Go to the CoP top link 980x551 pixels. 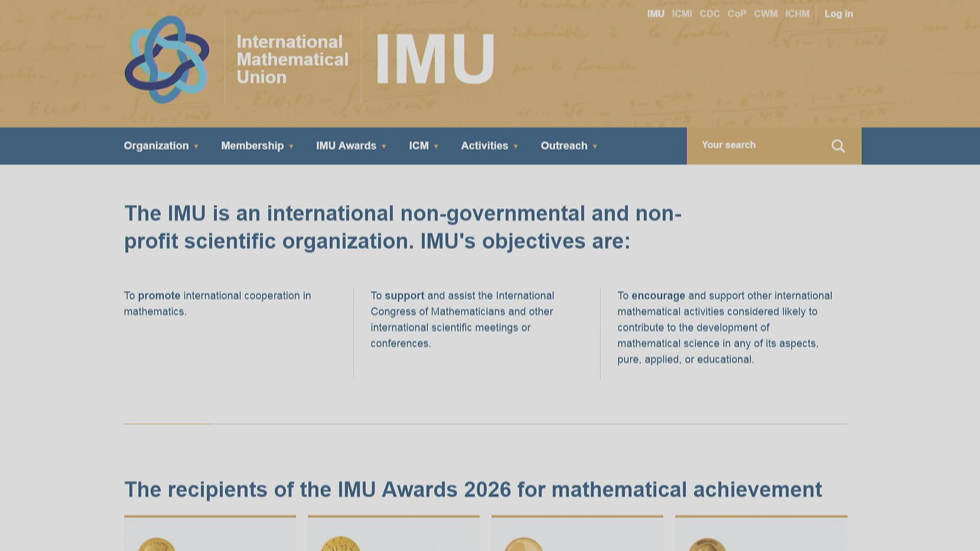pos(737,14)
